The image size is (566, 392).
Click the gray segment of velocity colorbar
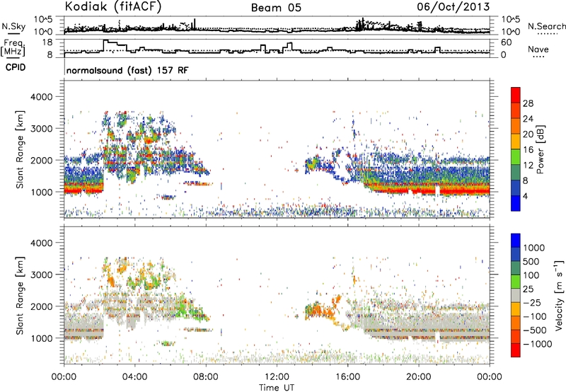[x=516, y=295]
